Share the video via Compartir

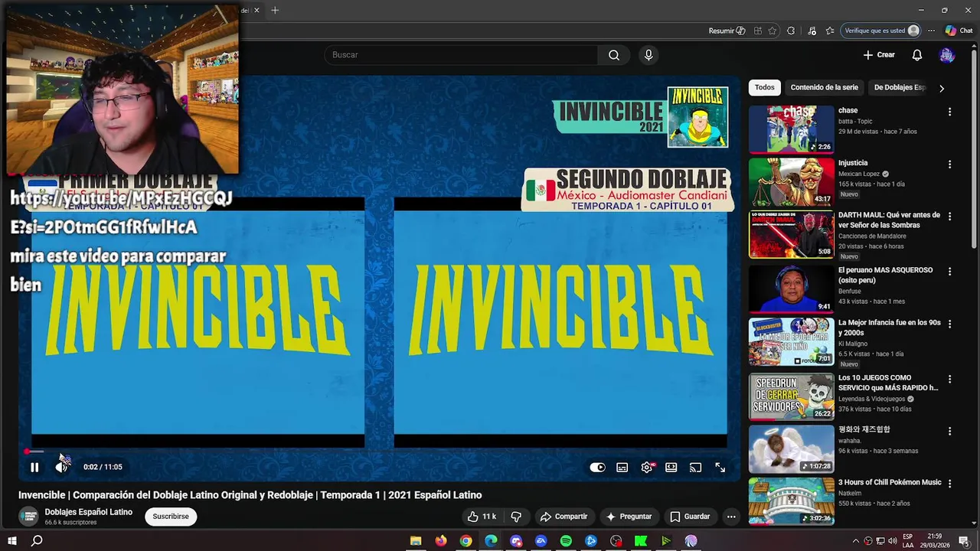563,517
